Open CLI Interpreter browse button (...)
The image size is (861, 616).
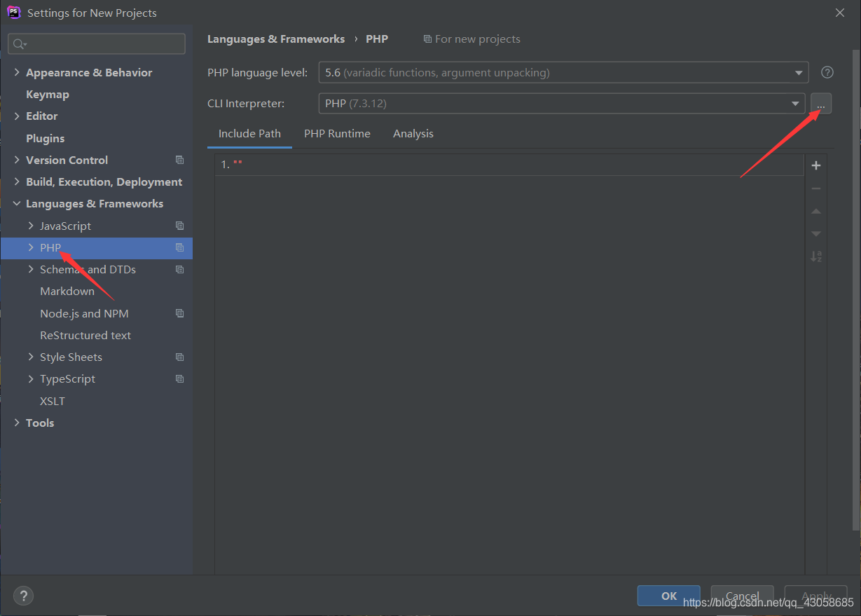pos(821,104)
